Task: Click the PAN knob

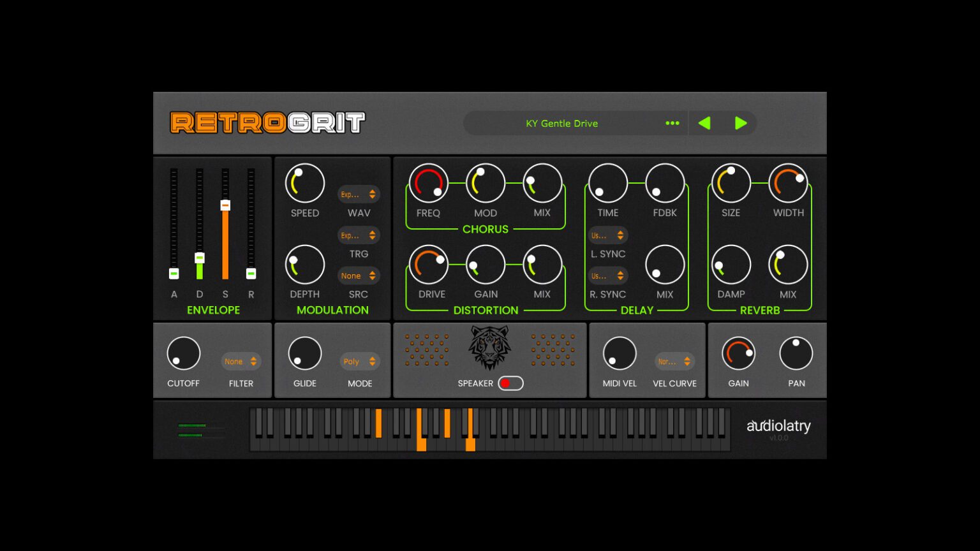Action: pos(796,352)
